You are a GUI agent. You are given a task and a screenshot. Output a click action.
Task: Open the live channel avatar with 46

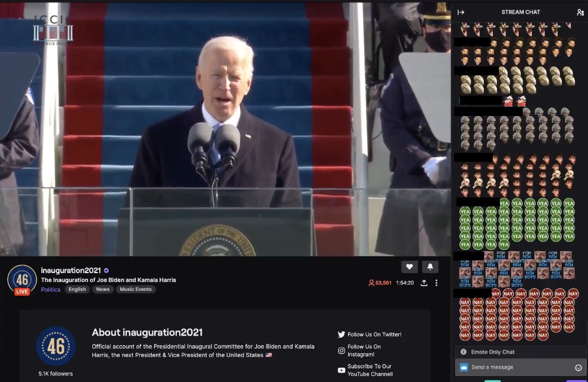[x=22, y=280]
